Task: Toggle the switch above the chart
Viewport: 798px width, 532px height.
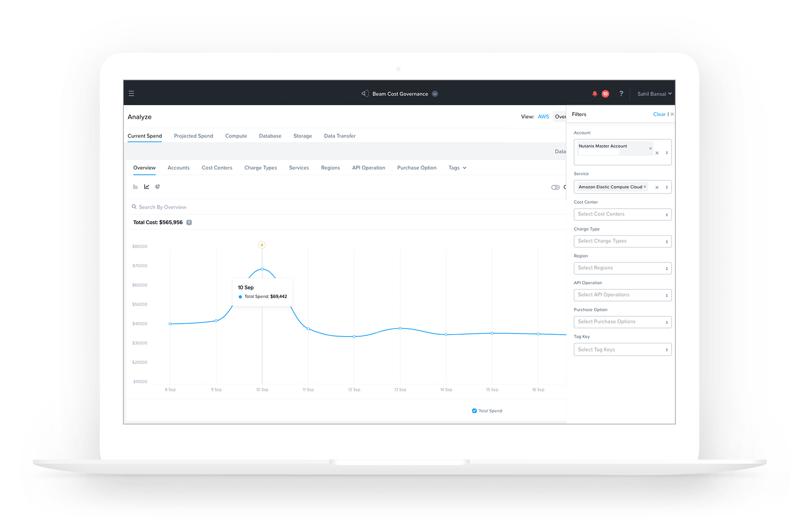Action: pos(555,187)
